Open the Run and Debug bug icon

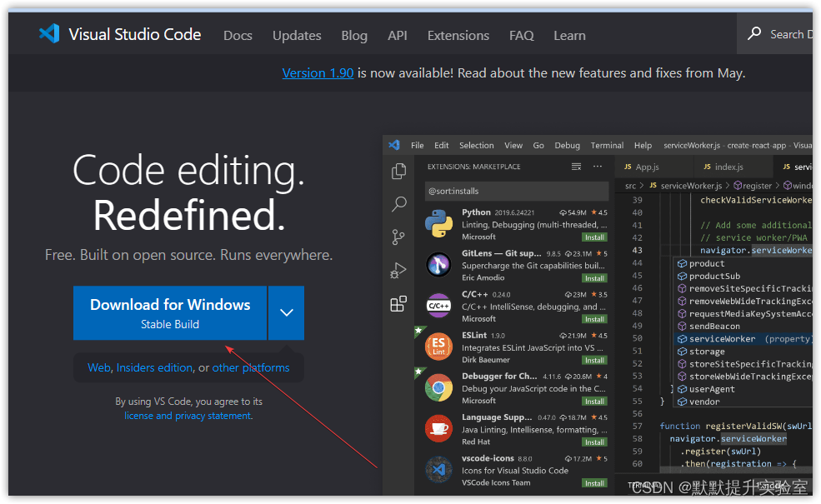coord(398,271)
